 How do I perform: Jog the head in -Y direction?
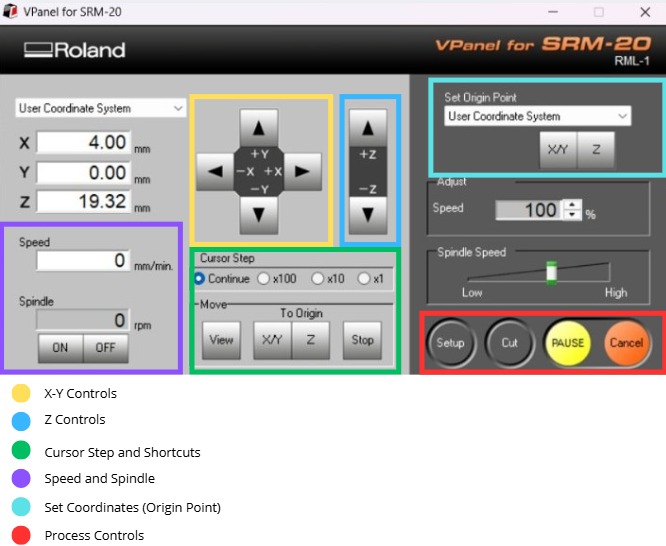[x=259, y=215]
